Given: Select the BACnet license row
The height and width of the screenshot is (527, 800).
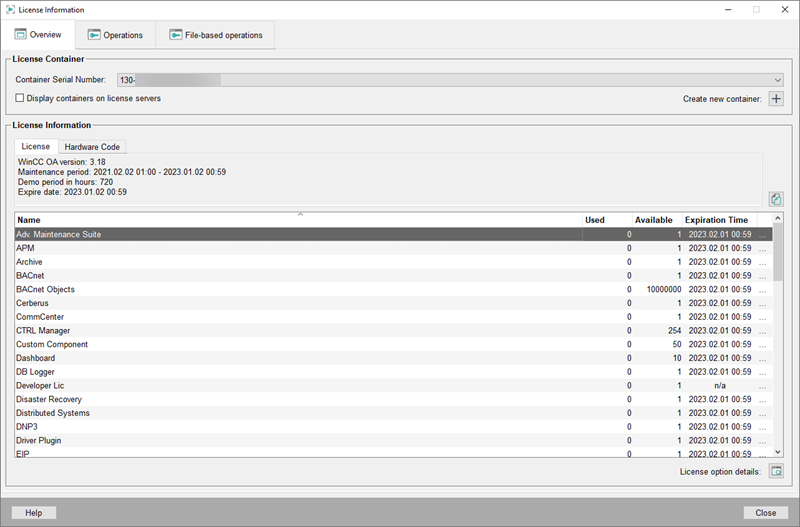Looking at the screenshot, I should [393, 276].
